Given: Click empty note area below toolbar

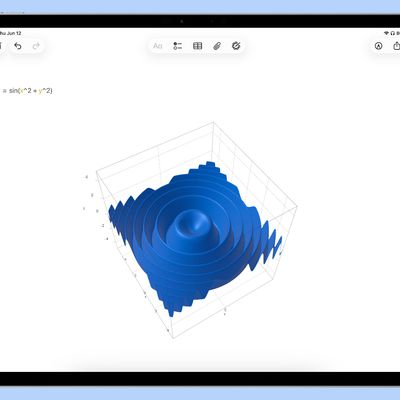Looking at the screenshot, I should [x=200, y=73].
